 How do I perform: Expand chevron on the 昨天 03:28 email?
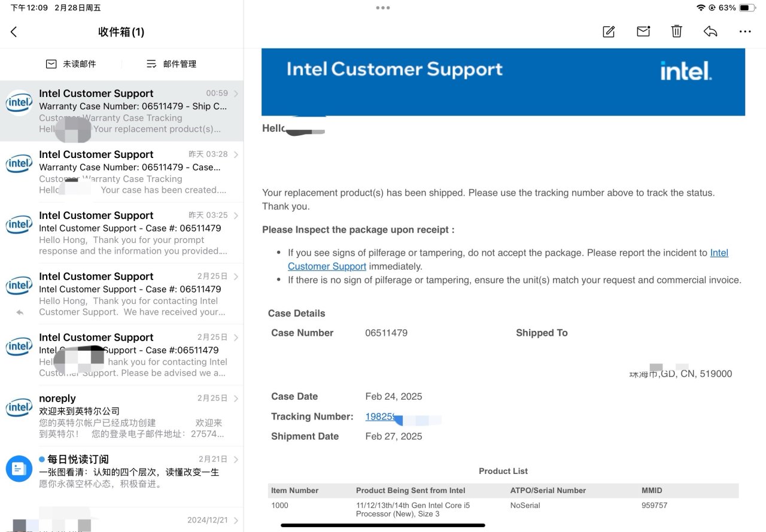236,154
